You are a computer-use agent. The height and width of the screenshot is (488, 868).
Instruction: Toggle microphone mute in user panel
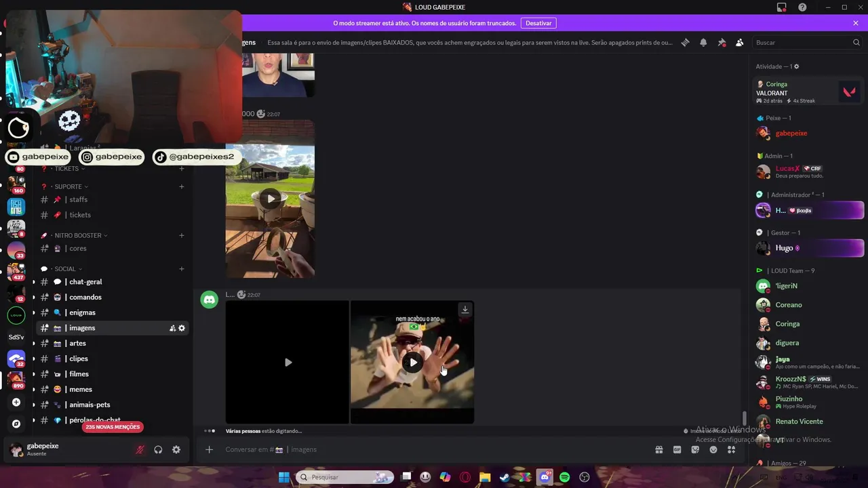(x=140, y=449)
